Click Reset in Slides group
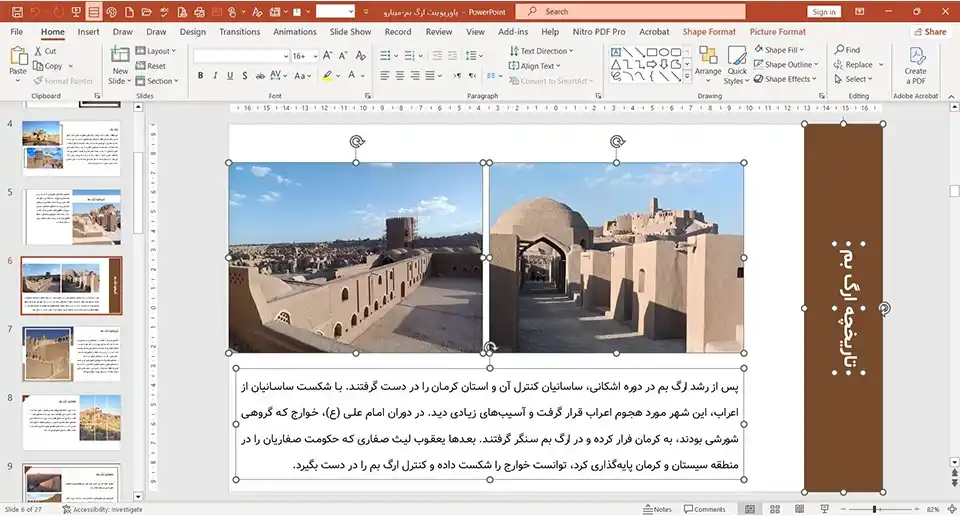This screenshot has height=516, width=960. 151,65
